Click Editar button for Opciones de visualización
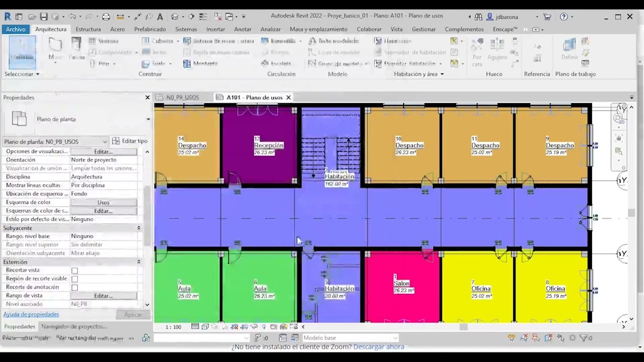This screenshot has height=362, width=644. click(x=103, y=151)
